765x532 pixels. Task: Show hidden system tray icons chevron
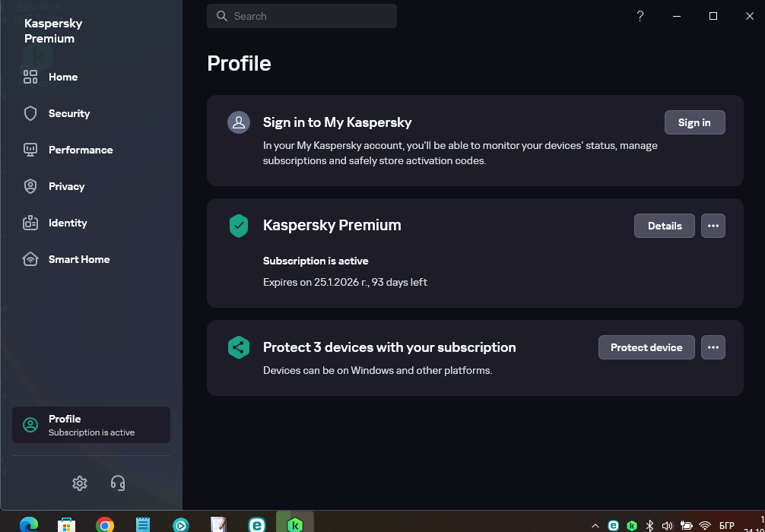(595, 525)
